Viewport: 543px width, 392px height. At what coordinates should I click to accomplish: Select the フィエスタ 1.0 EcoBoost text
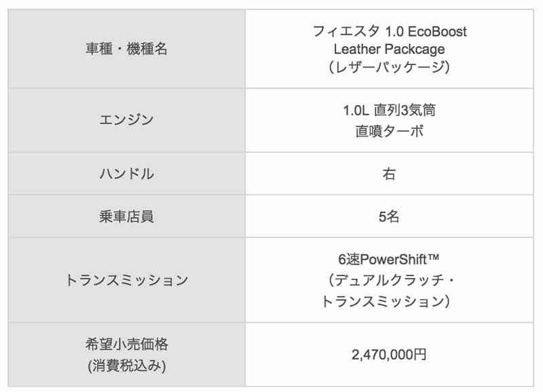click(x=389, y=31)
